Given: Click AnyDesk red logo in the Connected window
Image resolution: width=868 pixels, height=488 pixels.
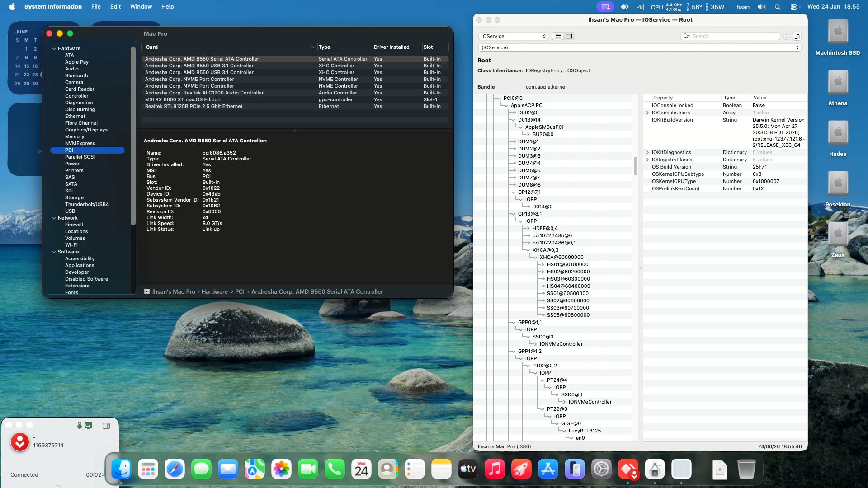Looking at the screenshot, I should click(x=20, y=442).
